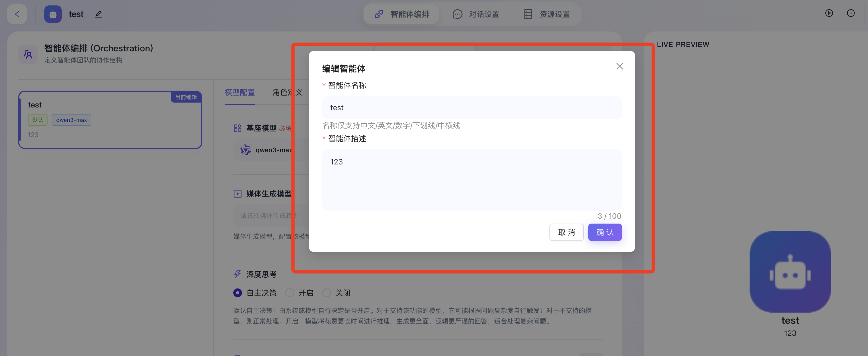This screenshot has height=356, width=868.
Task: Click the back arrow button
Action: [17, 14]
